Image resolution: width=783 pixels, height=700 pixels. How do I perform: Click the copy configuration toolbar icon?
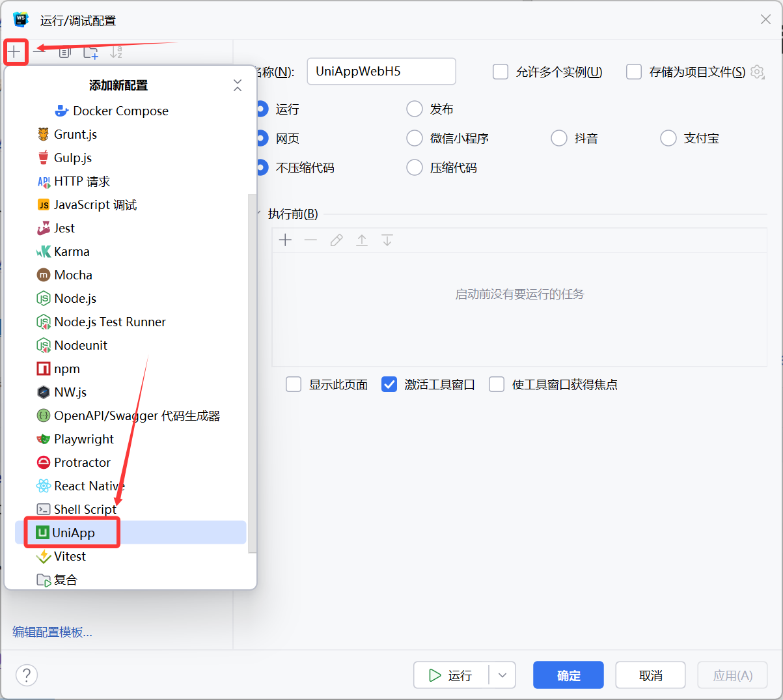click(x=64, y=52)
